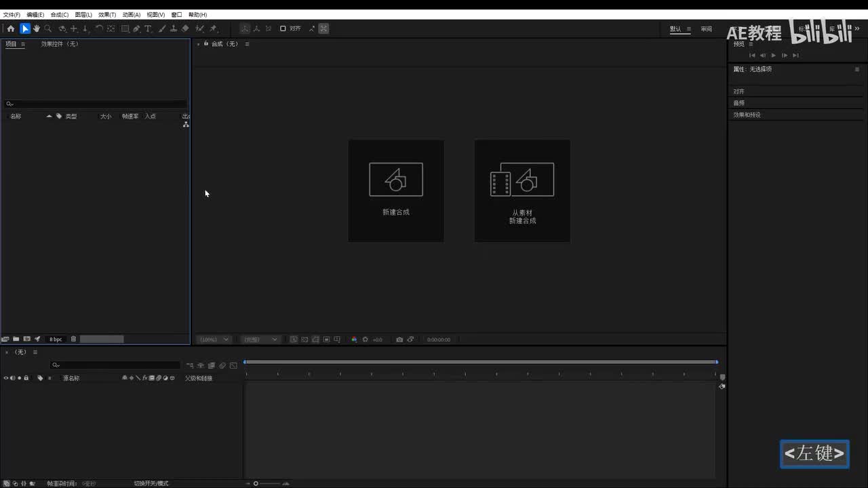Click the +0.0 exposure value

pos(377,340)
